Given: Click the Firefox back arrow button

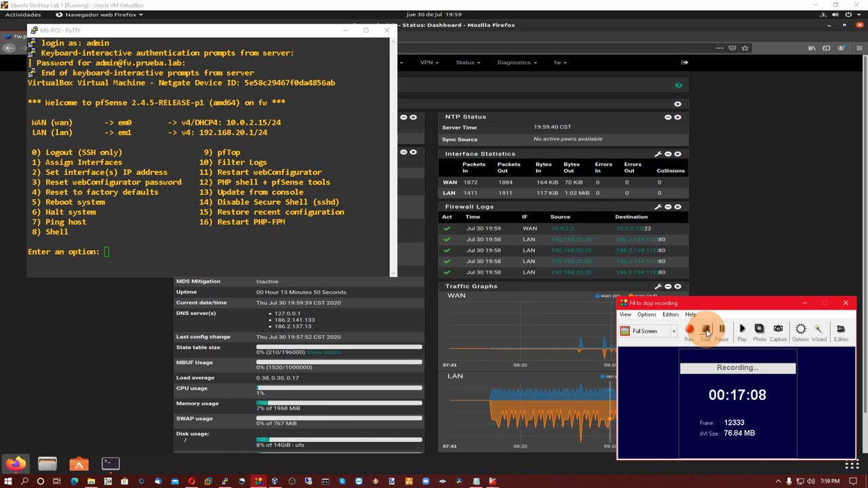Looking at the screenshot, I should pyautogui.click(x=9, y=48).
